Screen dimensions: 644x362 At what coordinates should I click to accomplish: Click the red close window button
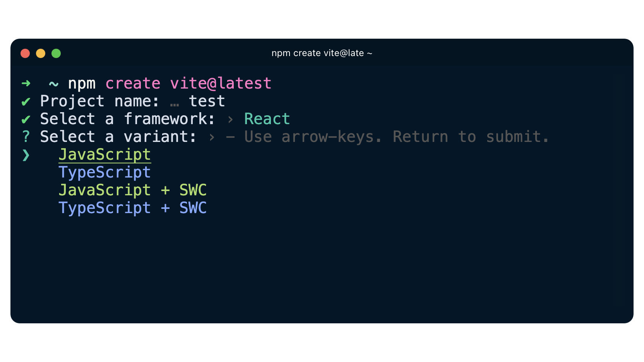pyautogui.click(x=25, y=53)
